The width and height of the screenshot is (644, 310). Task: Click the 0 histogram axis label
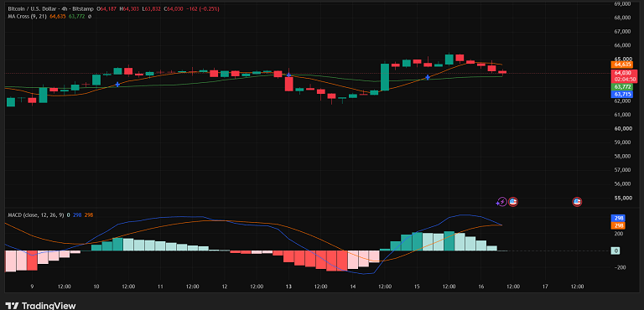coord(615,251)
